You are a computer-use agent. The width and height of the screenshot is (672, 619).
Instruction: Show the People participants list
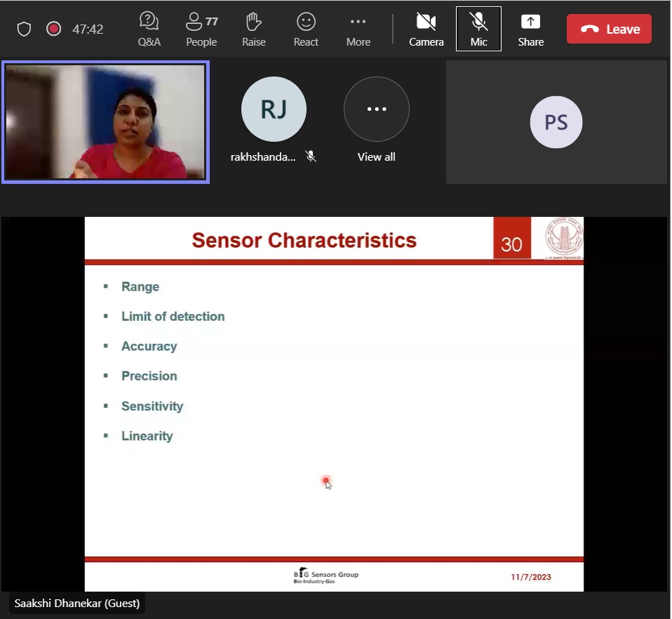[x=201, y=29]
